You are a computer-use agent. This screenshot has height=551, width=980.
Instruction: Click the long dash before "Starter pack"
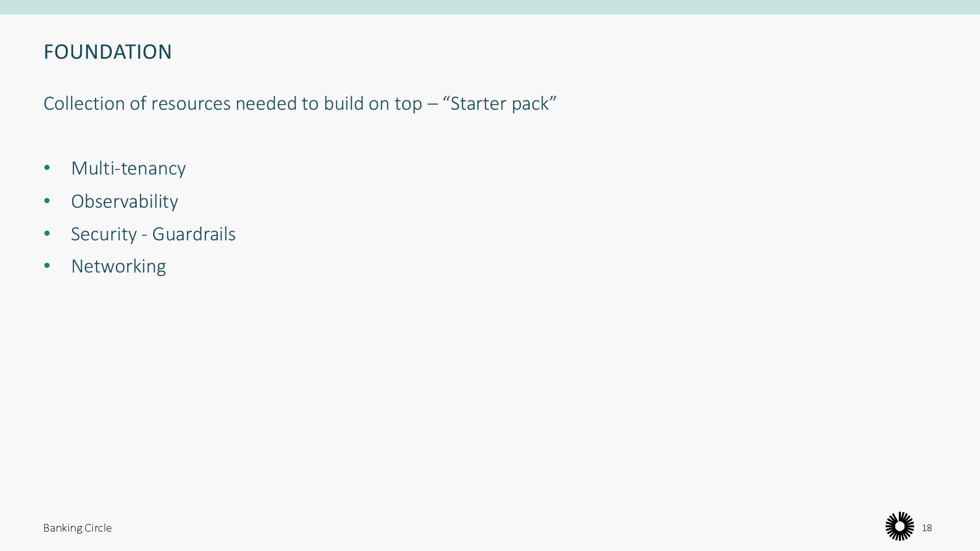tap(432, 104)
